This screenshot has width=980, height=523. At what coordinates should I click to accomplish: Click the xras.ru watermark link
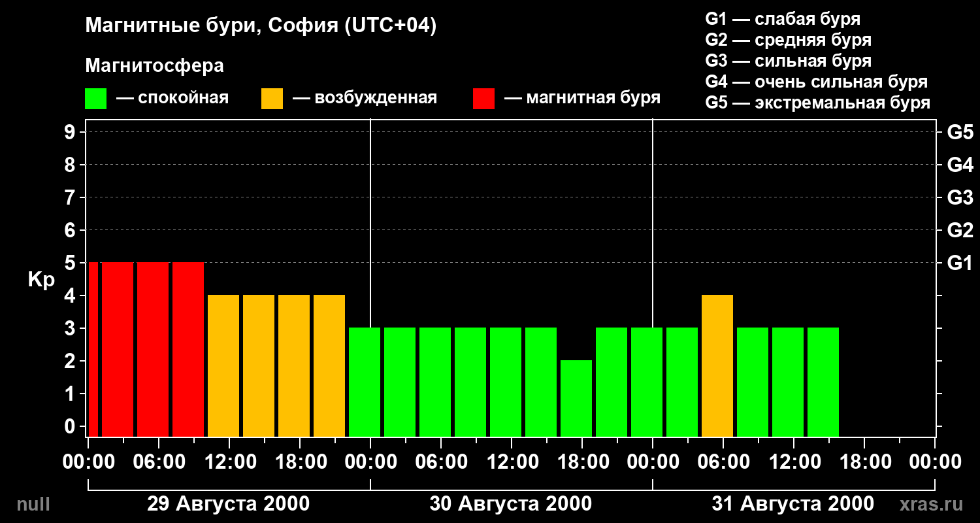point(931,504)
